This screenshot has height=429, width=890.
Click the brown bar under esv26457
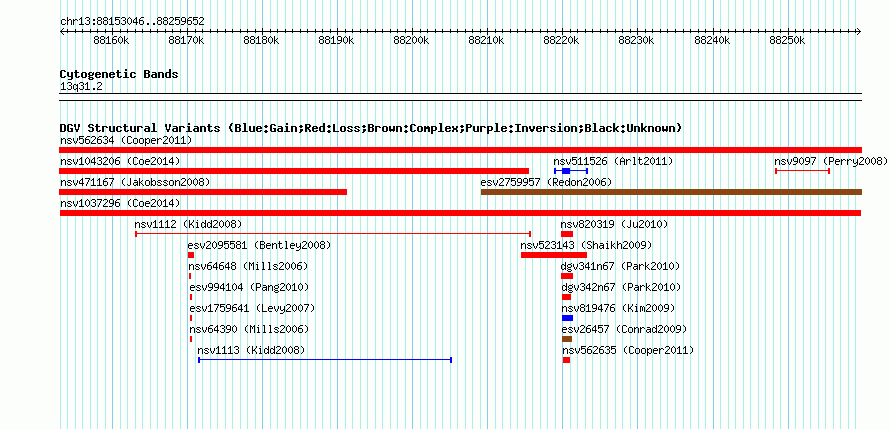[x=567, y=339]
